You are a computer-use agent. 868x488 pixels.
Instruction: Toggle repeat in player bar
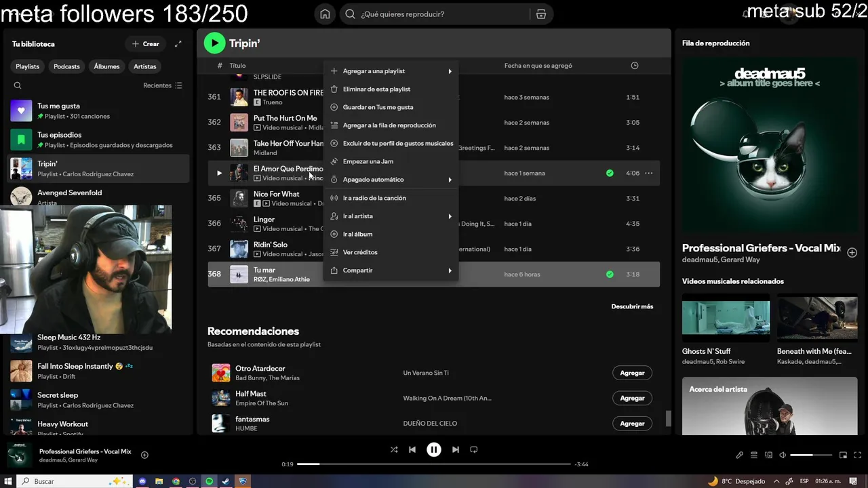pos(474,449)
